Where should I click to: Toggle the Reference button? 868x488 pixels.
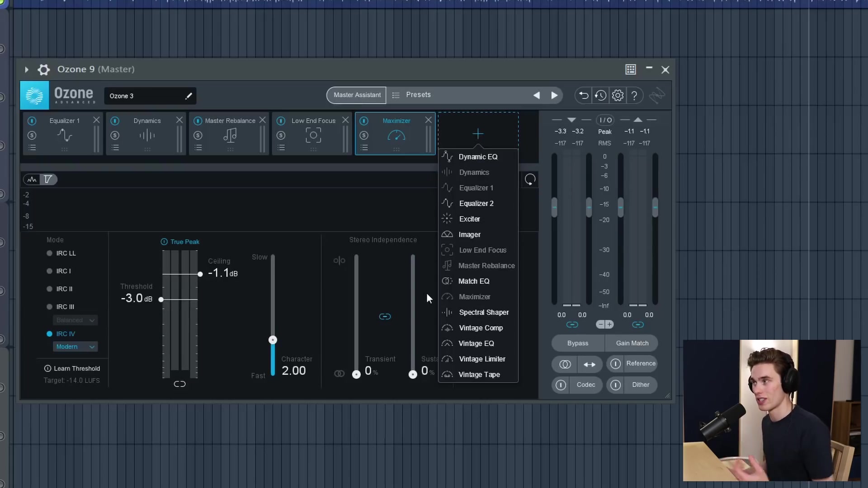pos(632,364)
